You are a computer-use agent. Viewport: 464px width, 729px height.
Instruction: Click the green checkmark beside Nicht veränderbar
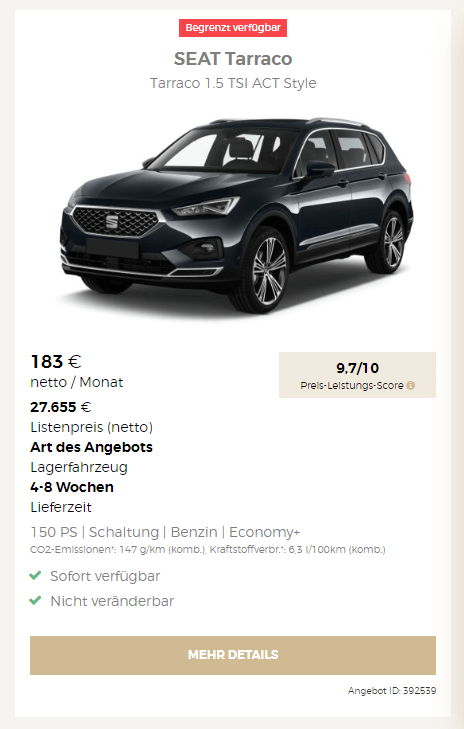coord(35,600)
